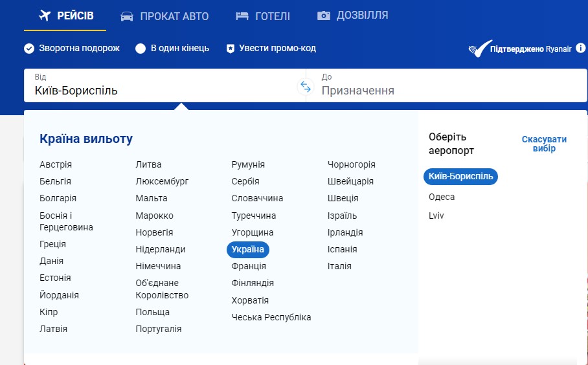This screenshot has width=588, height=365.
Task: Select Фінляндія in country list
Action: click(253, 283)
